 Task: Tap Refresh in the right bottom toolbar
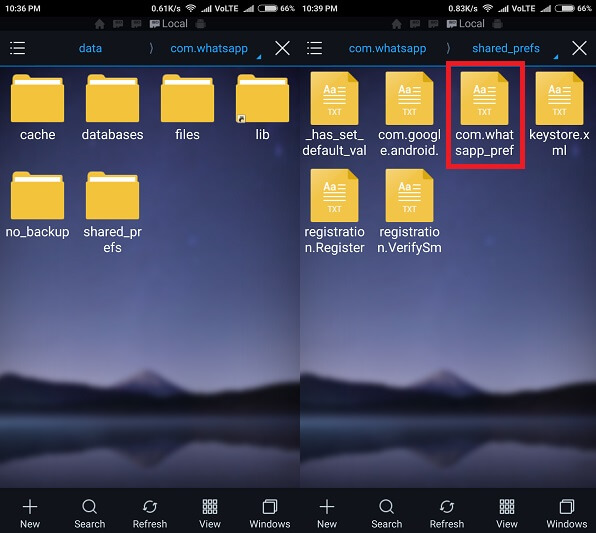pos(447,514)
